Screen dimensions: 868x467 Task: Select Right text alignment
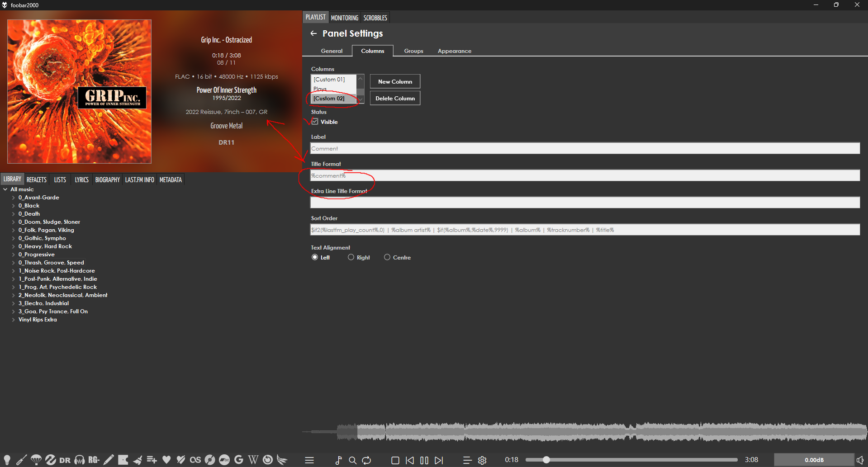tap(351, 257)
